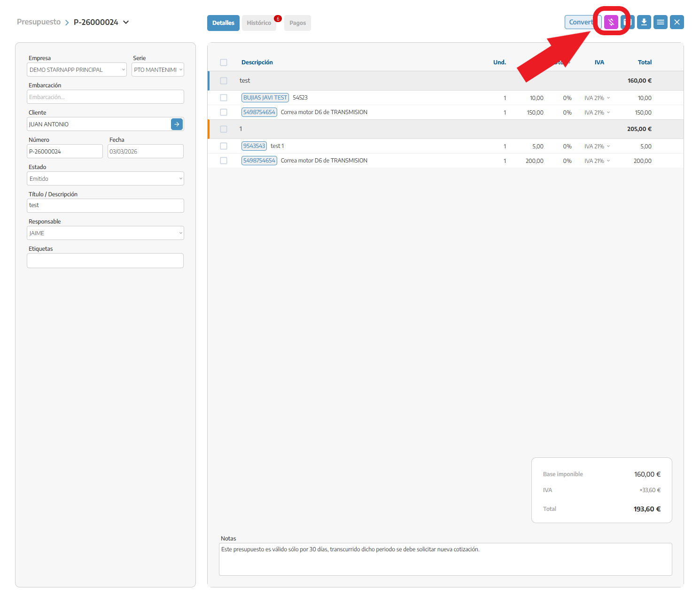Image resolution: width=700 pixels, height=602 pixels.
Task: Click the 5498754654 tag in the 200,00 row
Action: 259,161
